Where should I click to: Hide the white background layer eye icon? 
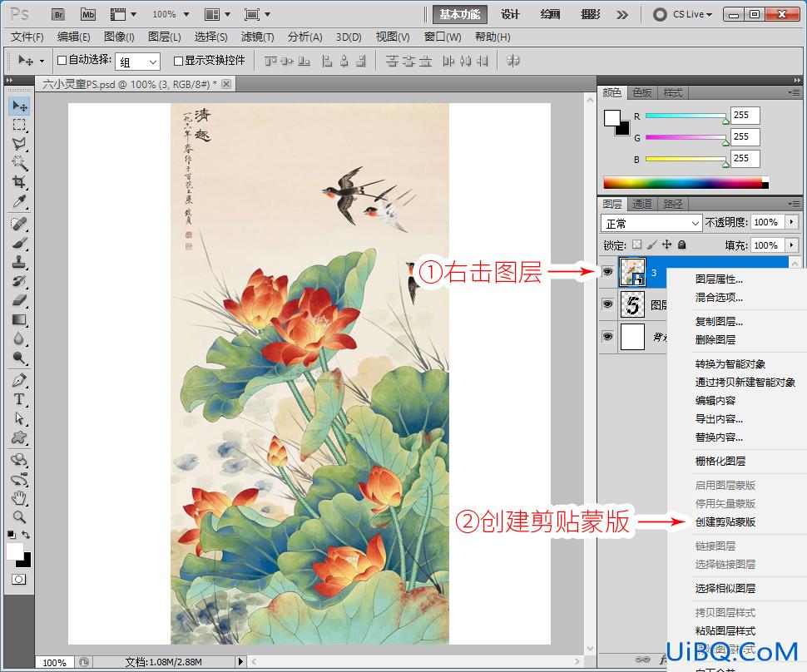(608, 337)
